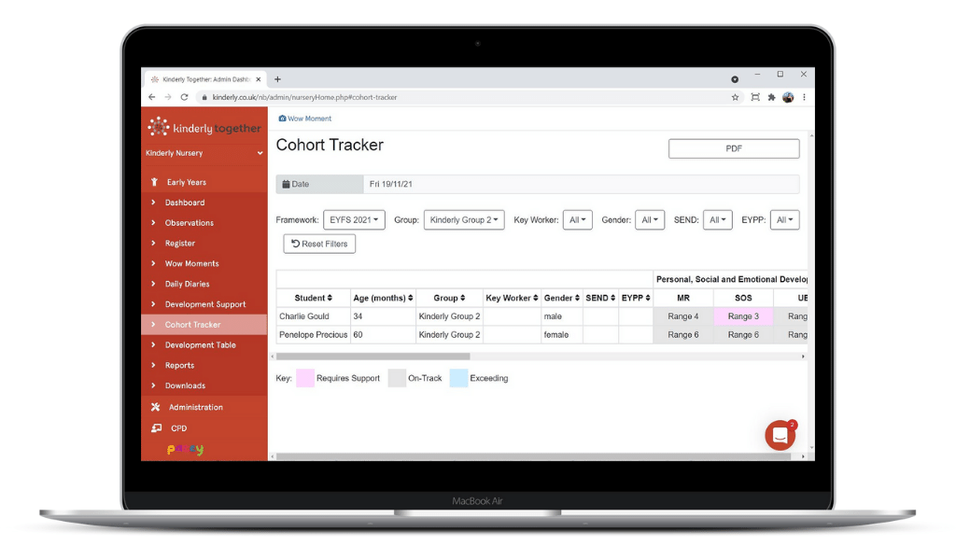Open Development Support in the sidebar
The height and width of the screenshot is (560, 956).
(204, 304)
